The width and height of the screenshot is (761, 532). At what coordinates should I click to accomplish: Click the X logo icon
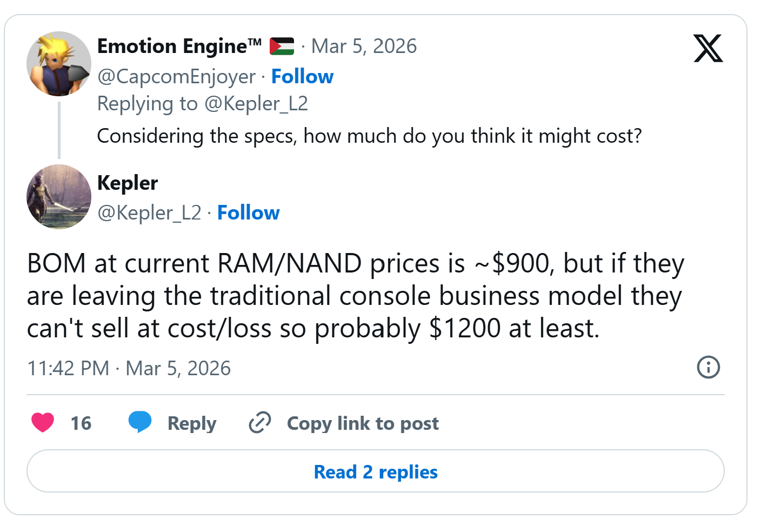click(708, 48)
